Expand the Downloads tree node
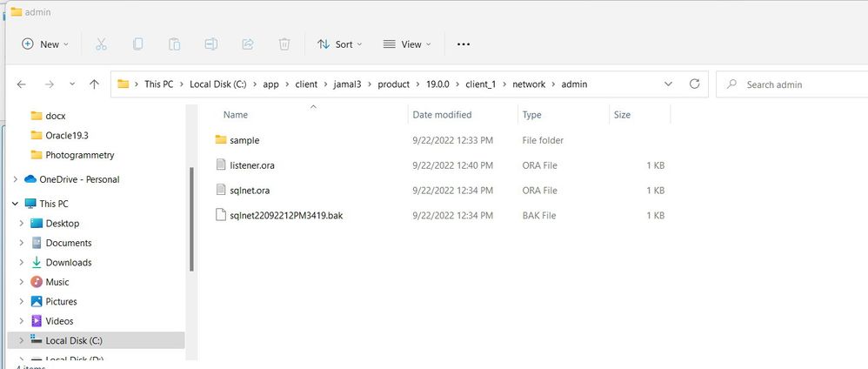 click(21, 263)
